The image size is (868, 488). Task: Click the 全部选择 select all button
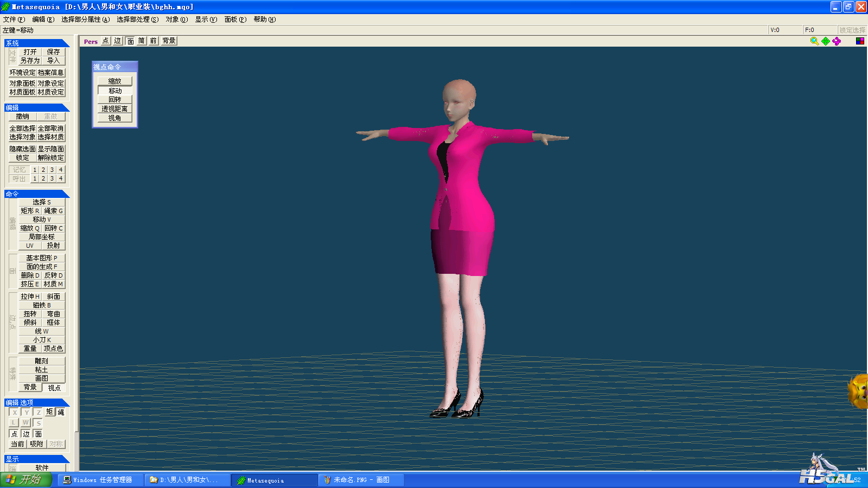tap(22, 129)
